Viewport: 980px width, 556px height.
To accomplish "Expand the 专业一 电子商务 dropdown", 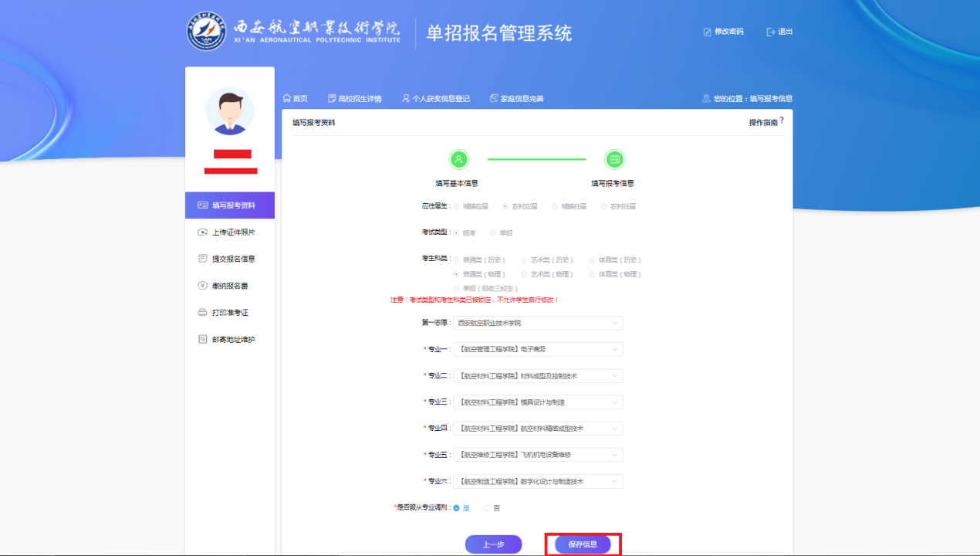I will point(538,349).
